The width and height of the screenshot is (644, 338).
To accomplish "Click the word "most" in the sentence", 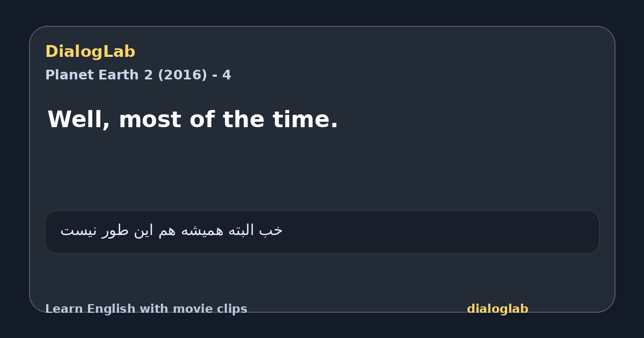I will tap(150, 120).
